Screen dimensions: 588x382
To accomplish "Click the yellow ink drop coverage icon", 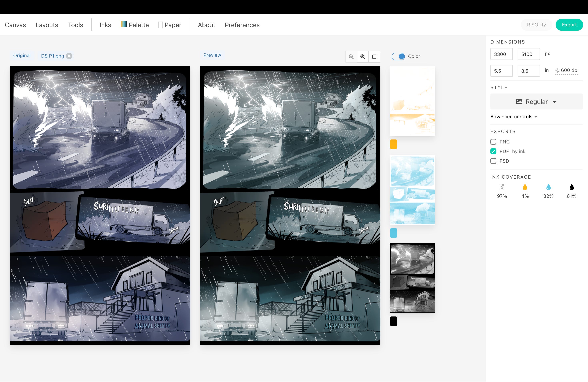I will 525,187.
